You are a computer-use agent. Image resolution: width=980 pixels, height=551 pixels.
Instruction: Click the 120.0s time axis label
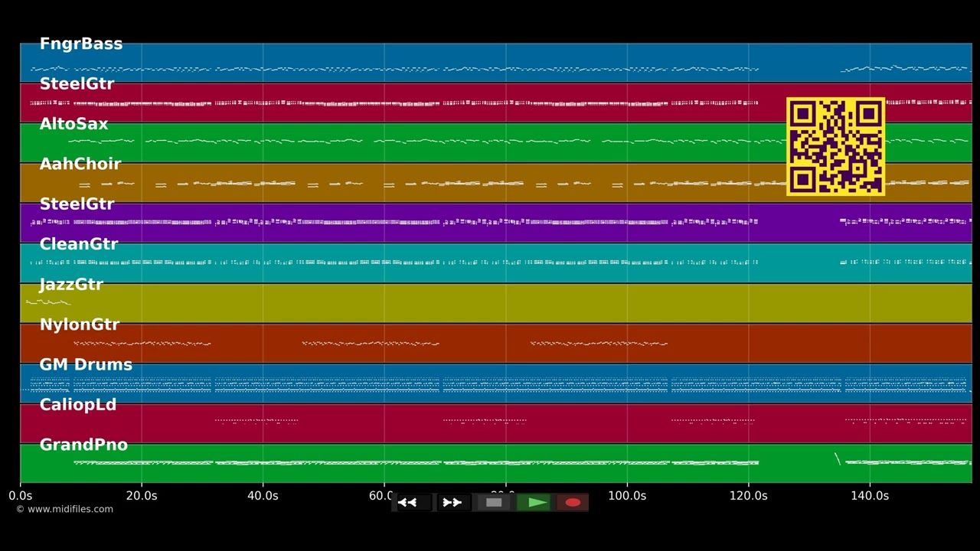748,496
